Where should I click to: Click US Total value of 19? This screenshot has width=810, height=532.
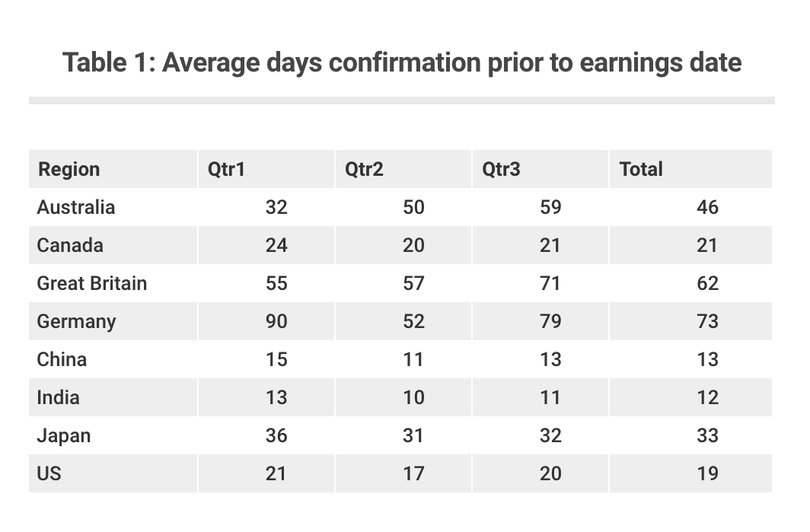click(x=707, y=473)
